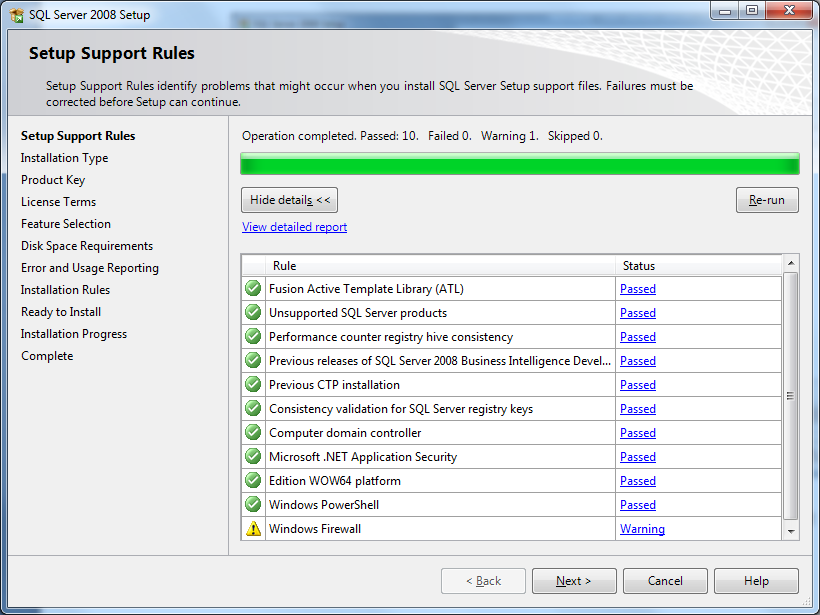Screen dimensions: 820x615
Task: Click the green check icon for Fusion Active Template Library
Action: [253, 288]
